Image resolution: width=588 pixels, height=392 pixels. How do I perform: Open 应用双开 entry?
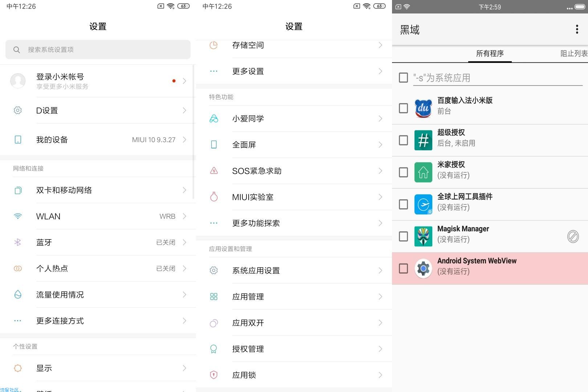pyautogui.click(x=294, y=323)
